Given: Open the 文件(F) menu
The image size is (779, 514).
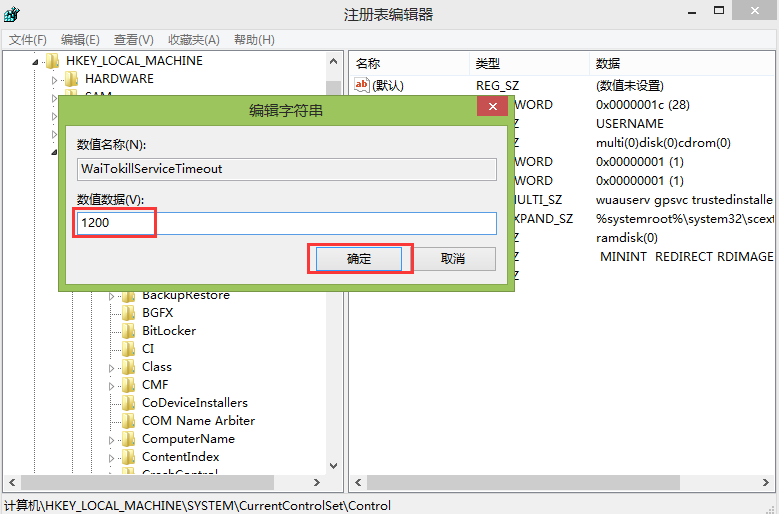Looking at the screenshot, I should pyautogui.click(x=28, y=40).
